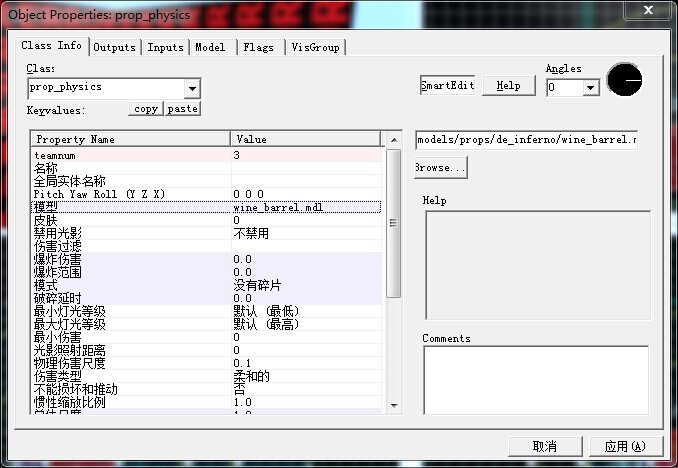This screenshot has width=678, height=468.
Task: Click the 默认 (最高) value cell
Action: [x=307, y=324]
